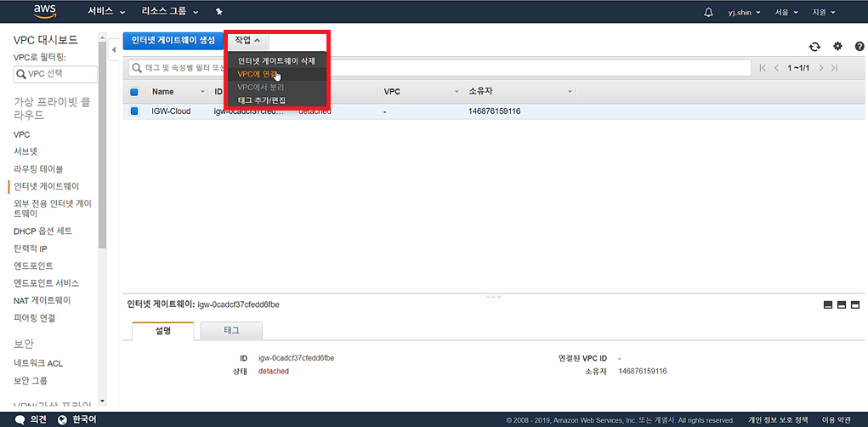Click the 의견 feedback link
Screen dimensions: 868x427
click(38, 419)
